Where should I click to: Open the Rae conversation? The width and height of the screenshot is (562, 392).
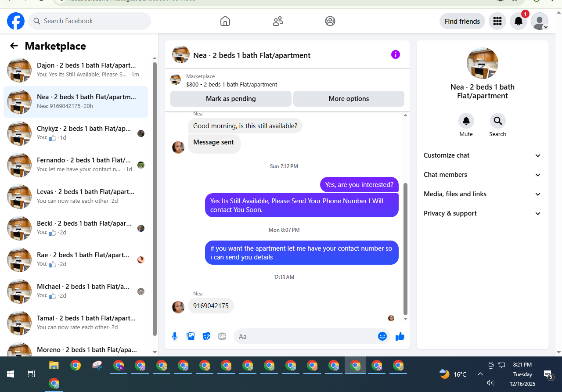pos(76,260)
